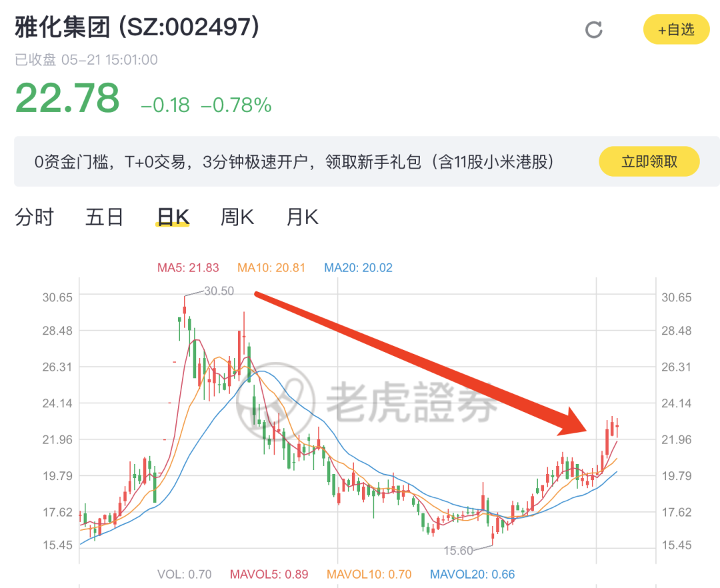Tap the 立即领取 button
Image resolution: width=720 pixels, height=588 pixels.
pyautogui.click(x=649, y=161)
